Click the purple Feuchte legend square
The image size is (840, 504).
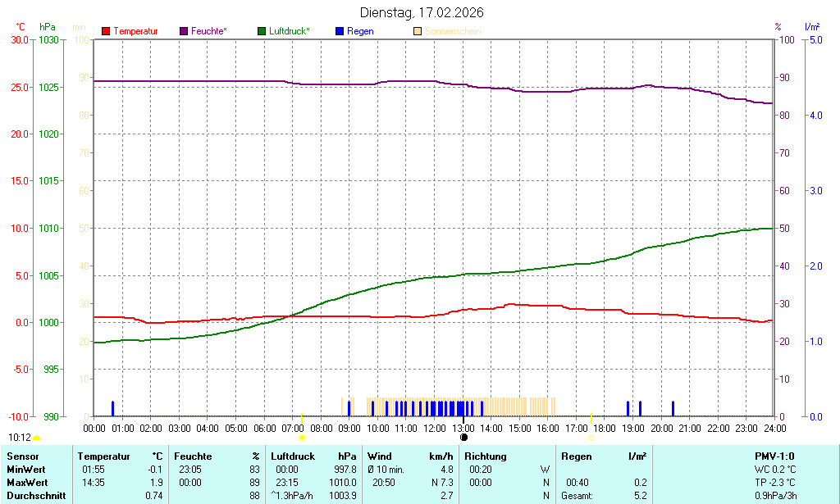coord(184,31)
